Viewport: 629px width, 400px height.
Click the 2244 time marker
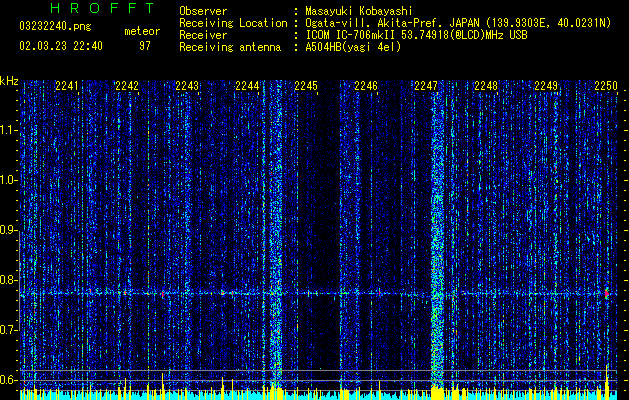click(x=247, y=86)
